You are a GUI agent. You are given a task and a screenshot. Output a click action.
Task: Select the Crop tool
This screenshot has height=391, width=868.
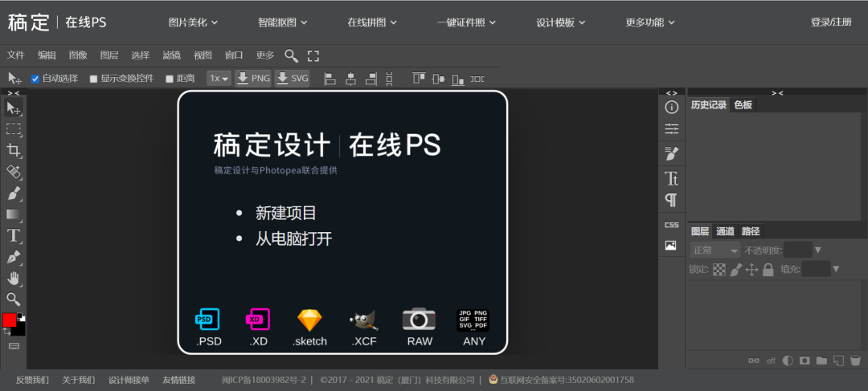(14, 150)
